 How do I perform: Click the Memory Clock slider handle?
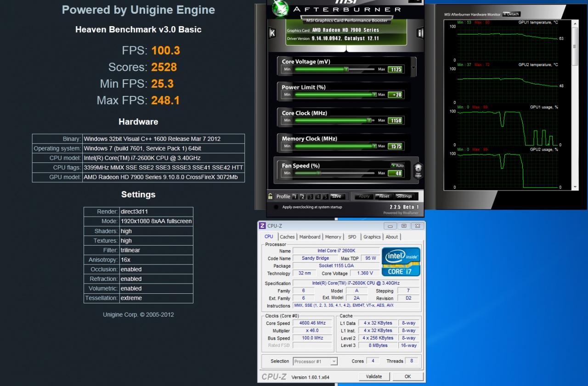(374, 146)
